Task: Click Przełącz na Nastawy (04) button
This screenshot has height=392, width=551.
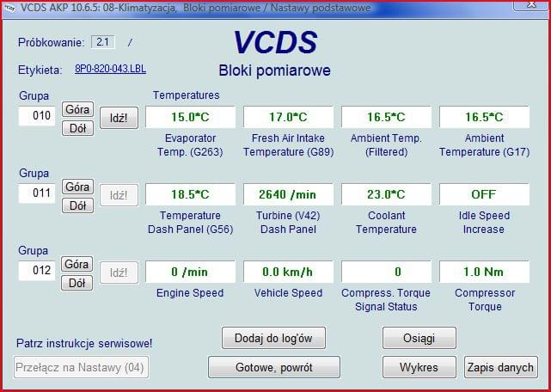Action: pyautogui.click(x=81, y=367)
